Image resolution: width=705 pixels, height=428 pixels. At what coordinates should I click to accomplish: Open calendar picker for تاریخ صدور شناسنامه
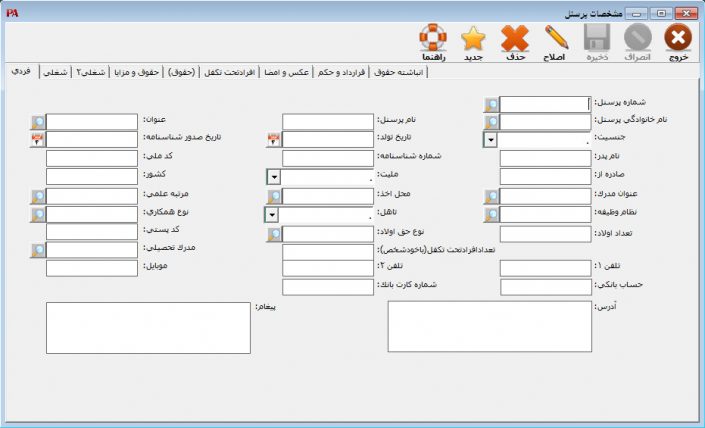point(38,140)
